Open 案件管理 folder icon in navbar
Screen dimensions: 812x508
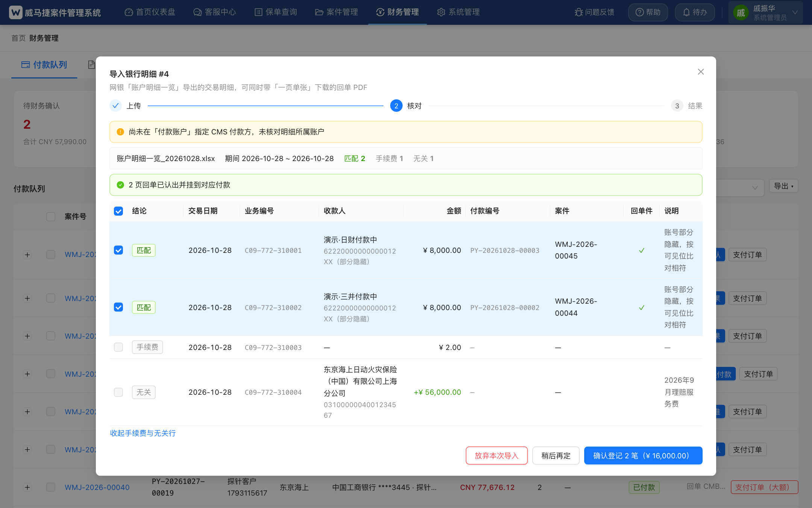319,12
